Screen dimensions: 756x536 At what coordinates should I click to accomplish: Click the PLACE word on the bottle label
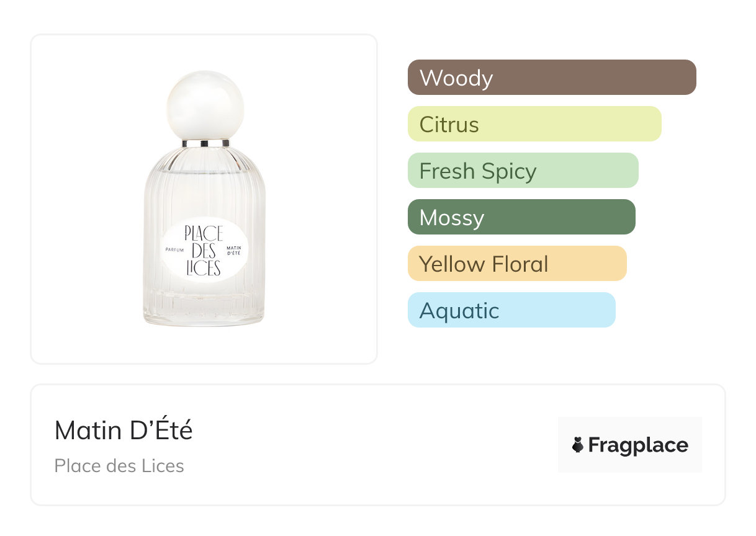(x=204, y=233)
